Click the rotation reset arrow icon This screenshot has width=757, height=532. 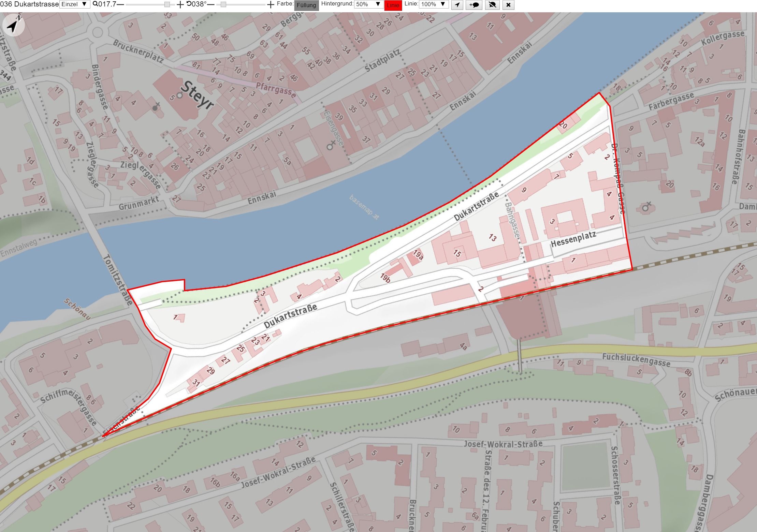pos(189,4)
